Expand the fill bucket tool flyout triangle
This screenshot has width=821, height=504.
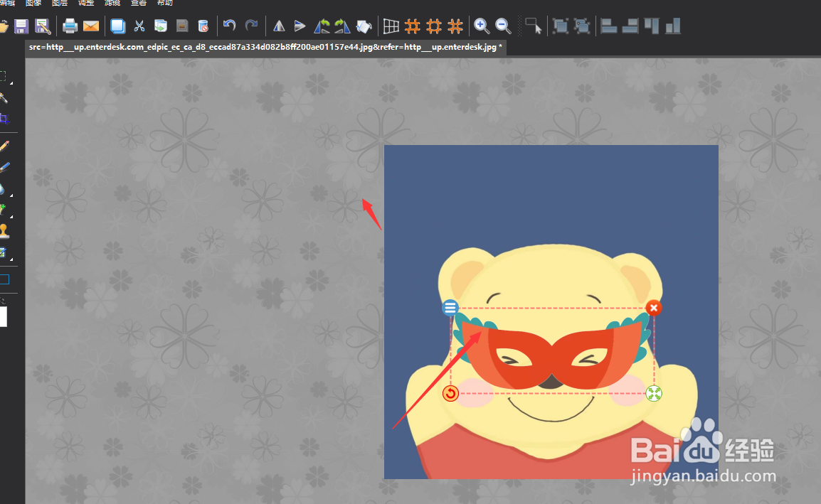(11, 195)
